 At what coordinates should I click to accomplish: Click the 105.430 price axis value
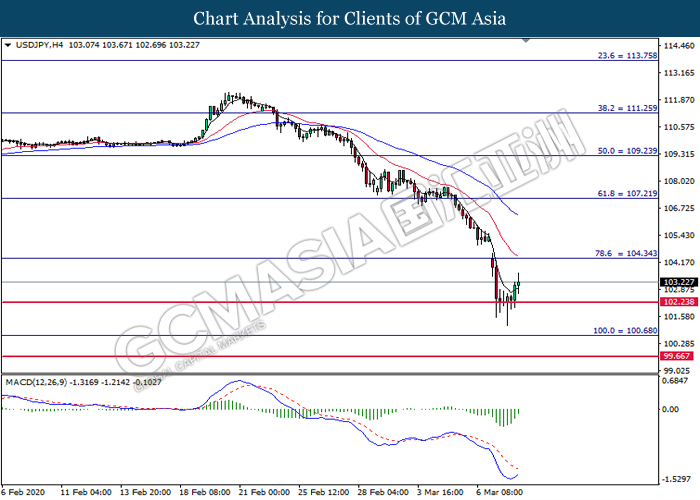click(679, 235)
